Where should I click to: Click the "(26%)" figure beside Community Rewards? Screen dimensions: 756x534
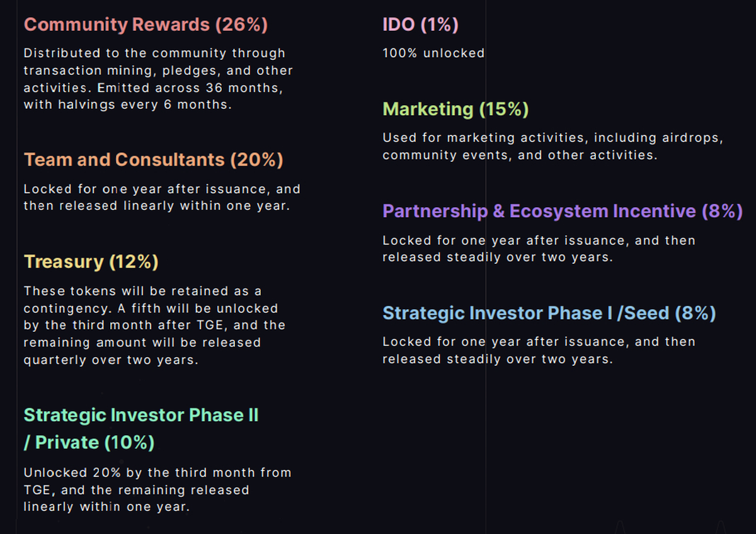[x=241, y=25]
